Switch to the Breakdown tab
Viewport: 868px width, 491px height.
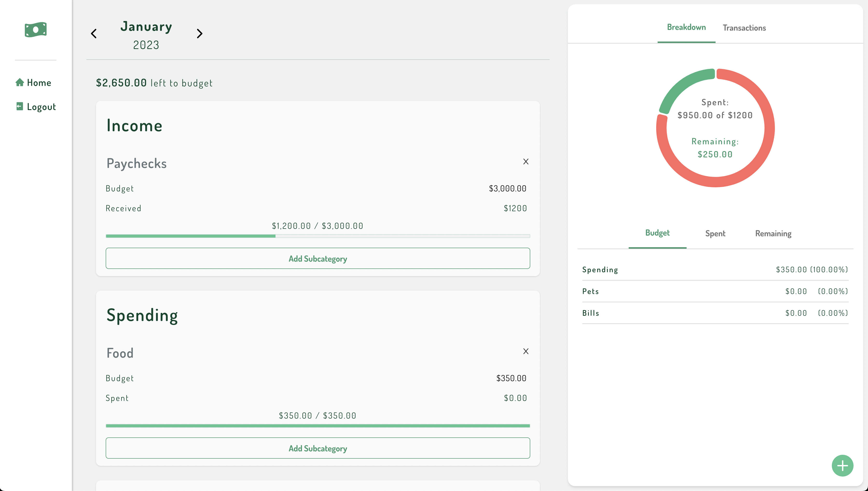[x=686, y=27]
